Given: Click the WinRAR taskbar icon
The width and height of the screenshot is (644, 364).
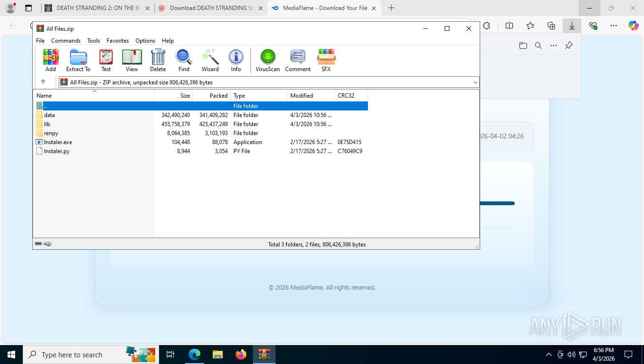Looking at the screenshot, I should [x=264, y=355].
